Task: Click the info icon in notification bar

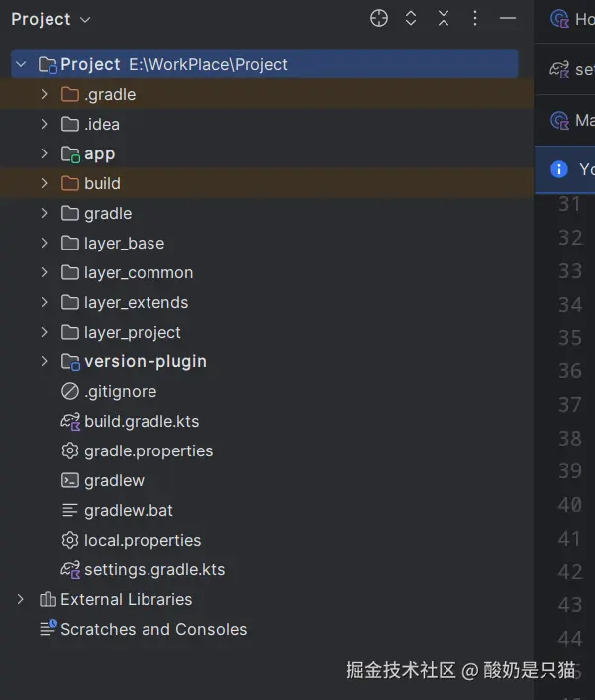Action: 559,168
